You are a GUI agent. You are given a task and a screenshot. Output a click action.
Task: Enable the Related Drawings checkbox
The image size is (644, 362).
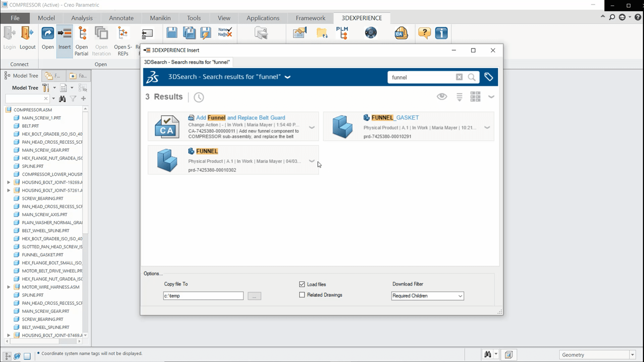[x=302, y=295]
